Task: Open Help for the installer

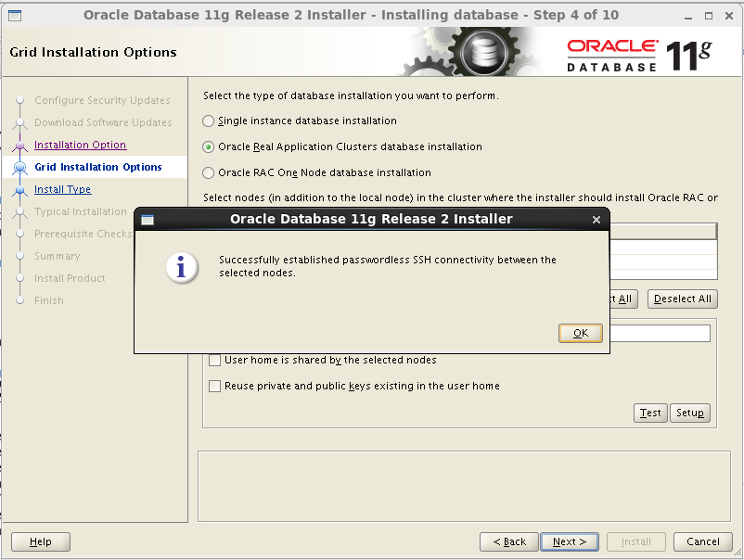Action: tap(40, 541)
